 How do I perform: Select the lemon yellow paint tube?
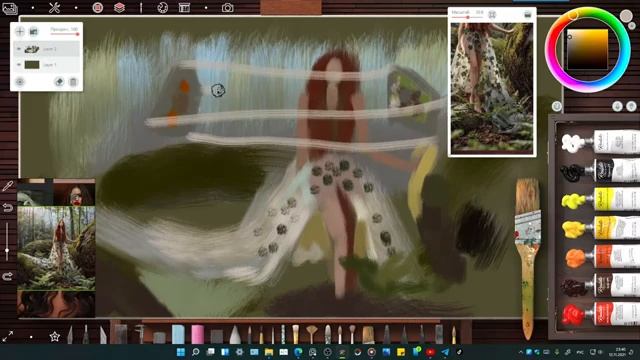(x=600, y=199)
